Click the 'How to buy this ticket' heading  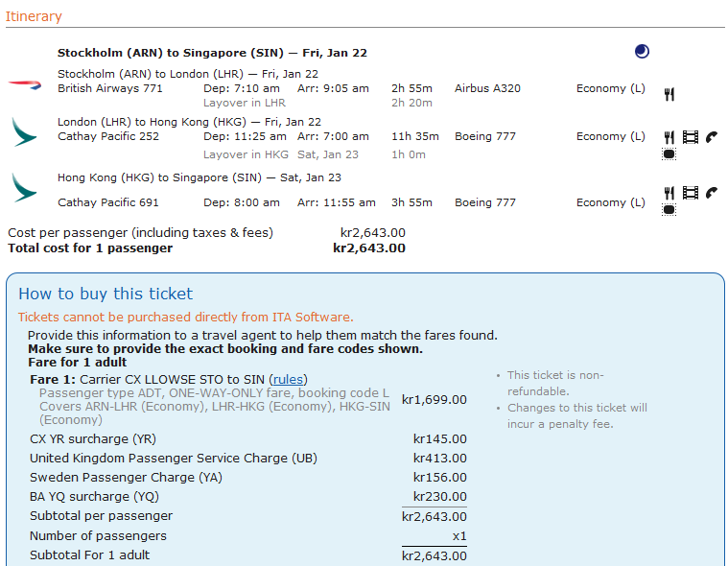(x=106, y=295)
